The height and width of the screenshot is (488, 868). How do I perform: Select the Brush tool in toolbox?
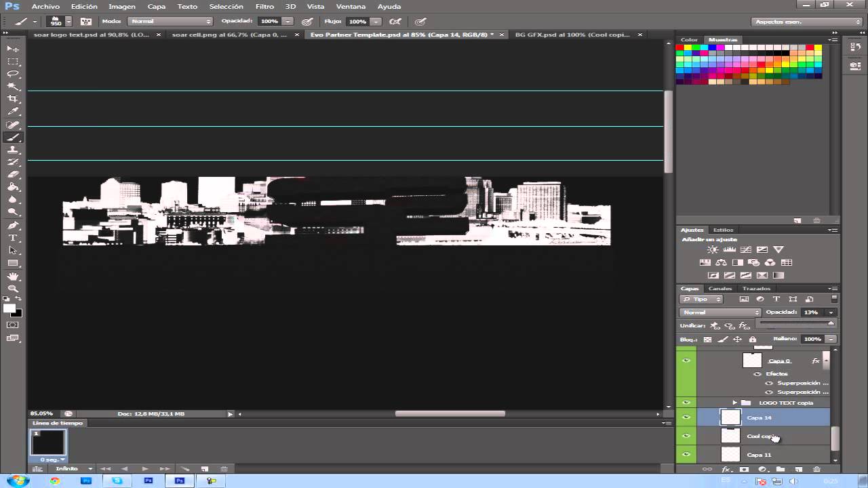tap(13, 138)
